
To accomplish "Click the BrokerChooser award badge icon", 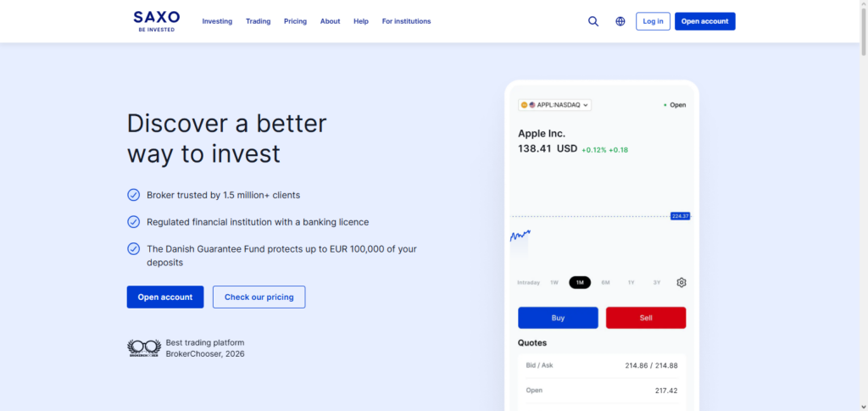I will [x=144, y=348].
